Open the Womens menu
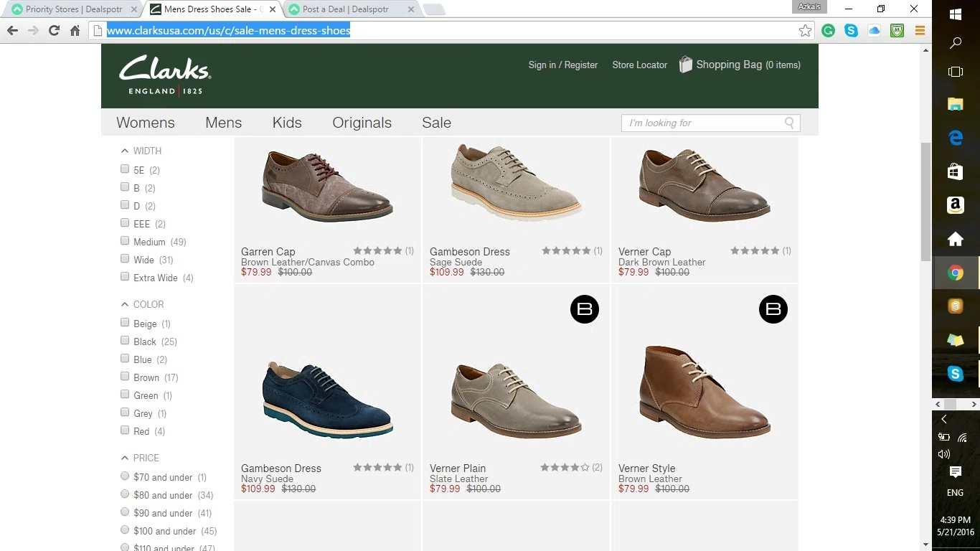 tap(146, 123)
